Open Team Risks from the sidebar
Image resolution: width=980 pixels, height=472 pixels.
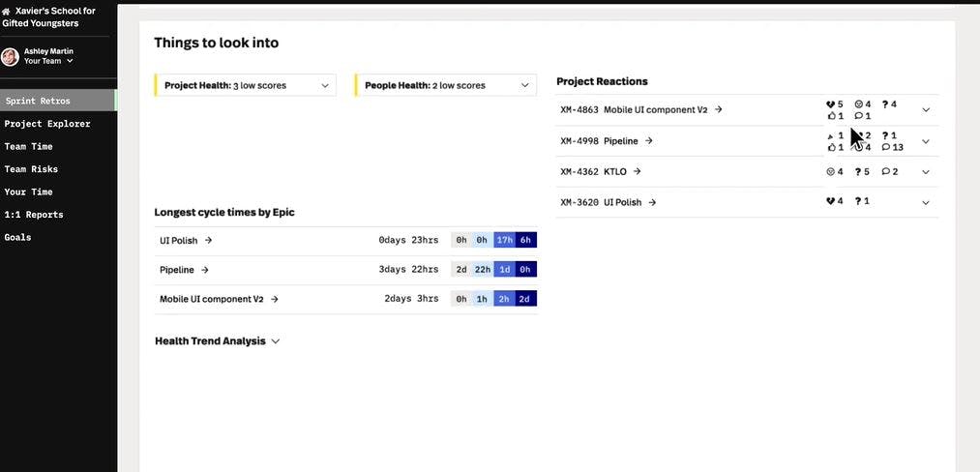pyautogui.click(x=31, y=169)
